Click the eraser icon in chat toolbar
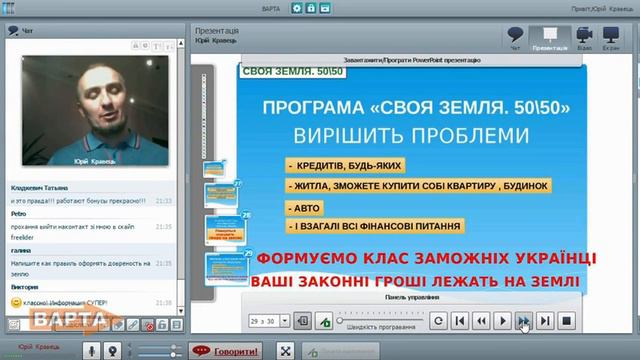 [118, 325]
